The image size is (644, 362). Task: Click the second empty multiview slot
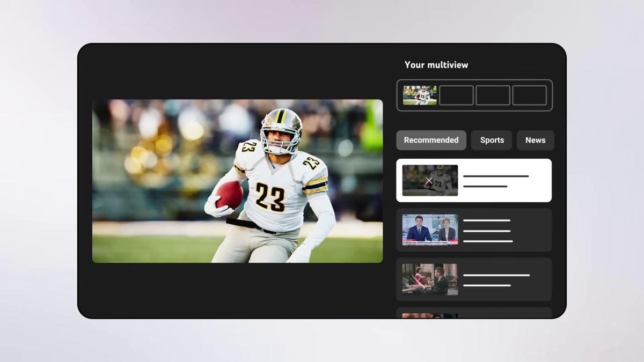coord(456,95)
